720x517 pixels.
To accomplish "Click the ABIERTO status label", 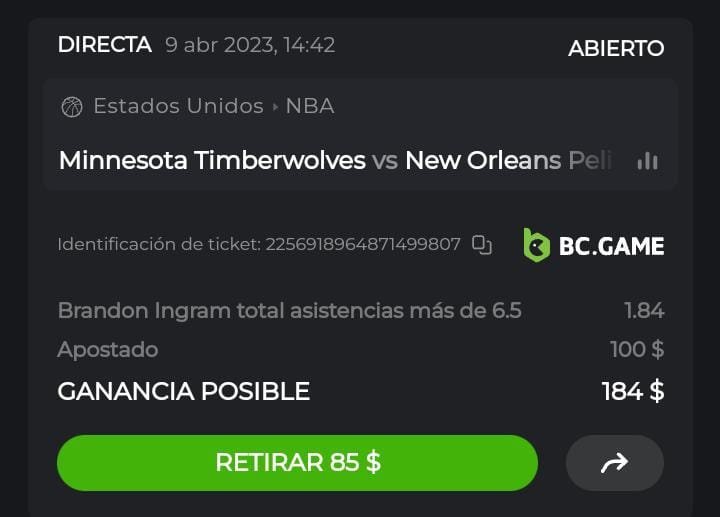I will coord(616,48).
